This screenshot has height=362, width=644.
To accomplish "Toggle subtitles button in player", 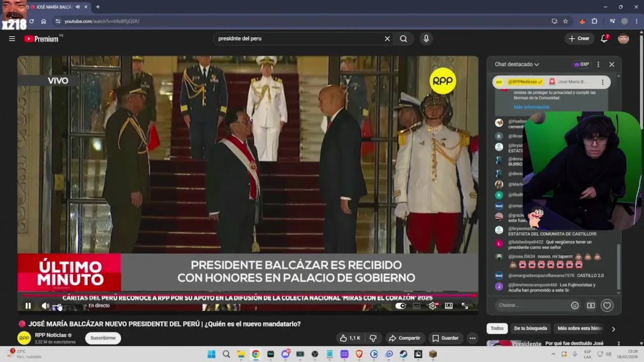I will click(417, 306).
